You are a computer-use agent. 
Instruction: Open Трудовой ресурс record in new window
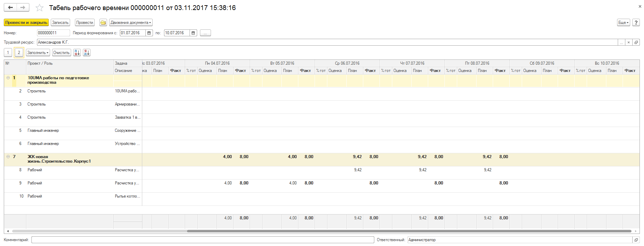click(636, 42)
